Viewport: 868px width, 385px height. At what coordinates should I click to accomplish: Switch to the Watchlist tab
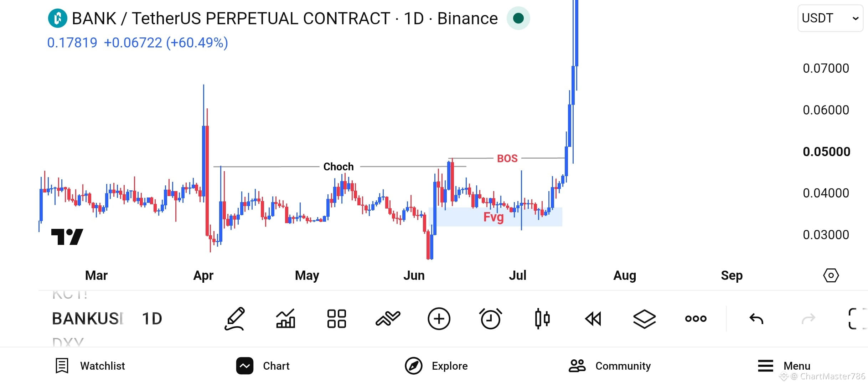[x=90, y=366]
